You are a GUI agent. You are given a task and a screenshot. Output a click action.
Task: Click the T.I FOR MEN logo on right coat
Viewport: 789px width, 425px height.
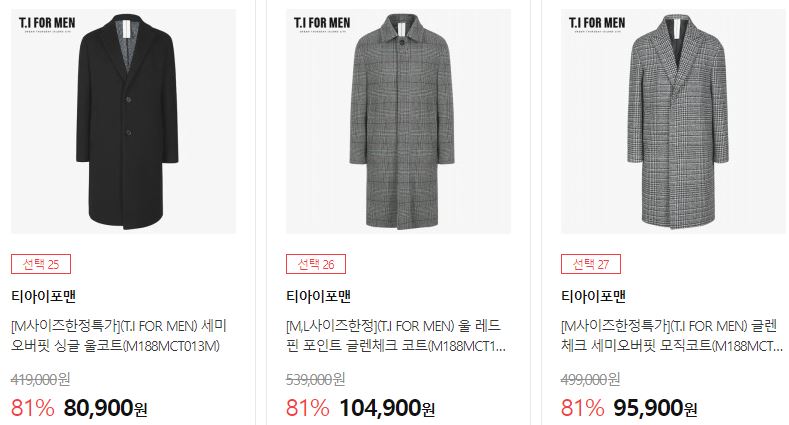point(597,24)
